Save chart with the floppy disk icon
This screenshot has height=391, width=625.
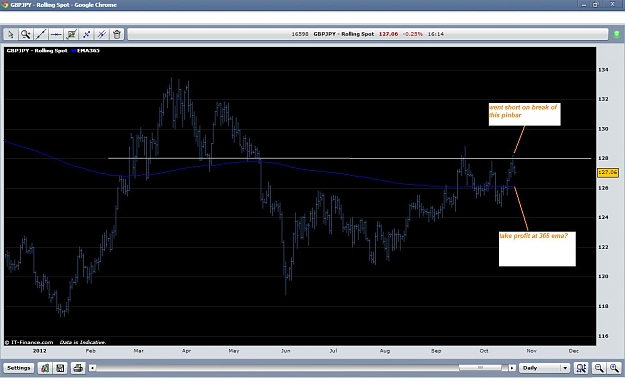click(x=60, y=368)
